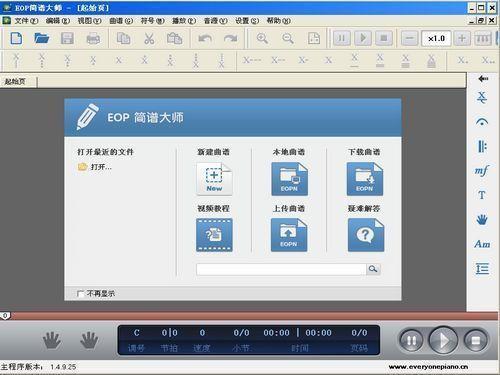Image resolution: width=500 pixels, height=375 pixels.
Task: Click the Zoom out magnifier icon
Action: 288,38
